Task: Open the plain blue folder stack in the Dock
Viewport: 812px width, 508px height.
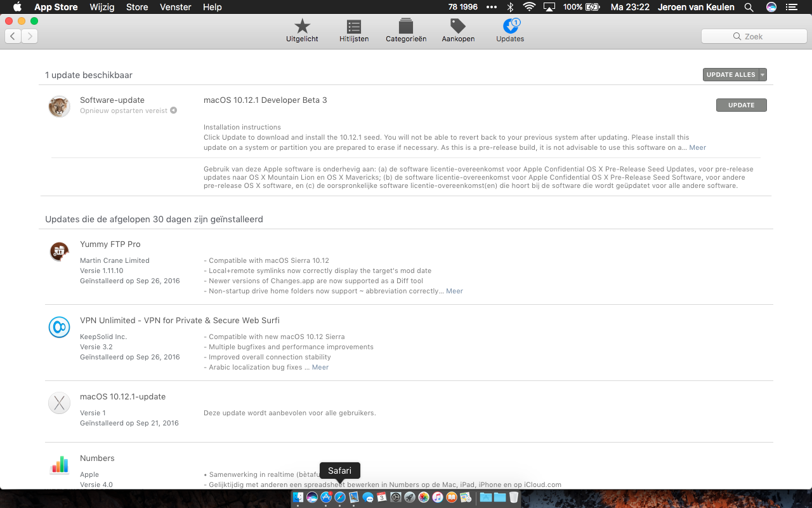Action: click(x=500, y=497)
